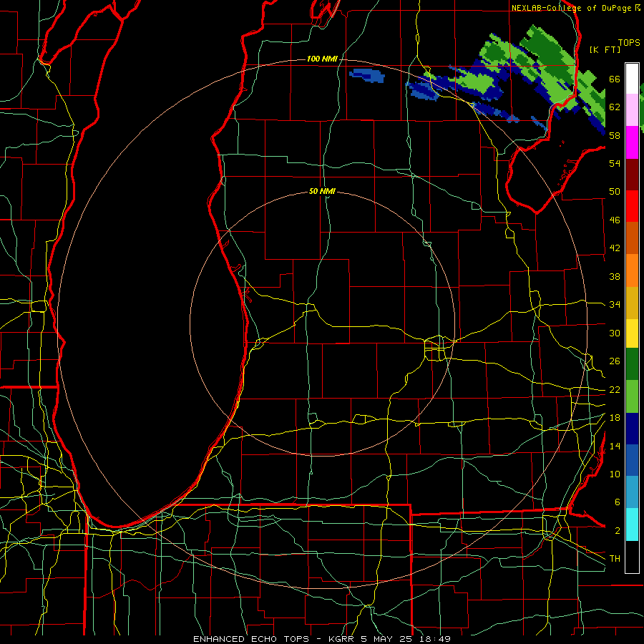Click the small isolated blue echo patch
Viewport: 644px width, 644px height.
coord(367,75)
